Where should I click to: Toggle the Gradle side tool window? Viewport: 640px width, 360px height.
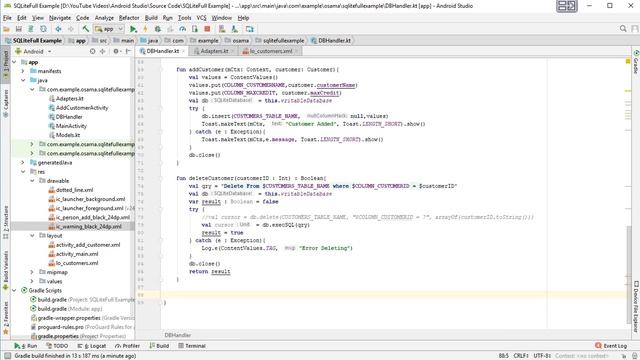point(636,62)
